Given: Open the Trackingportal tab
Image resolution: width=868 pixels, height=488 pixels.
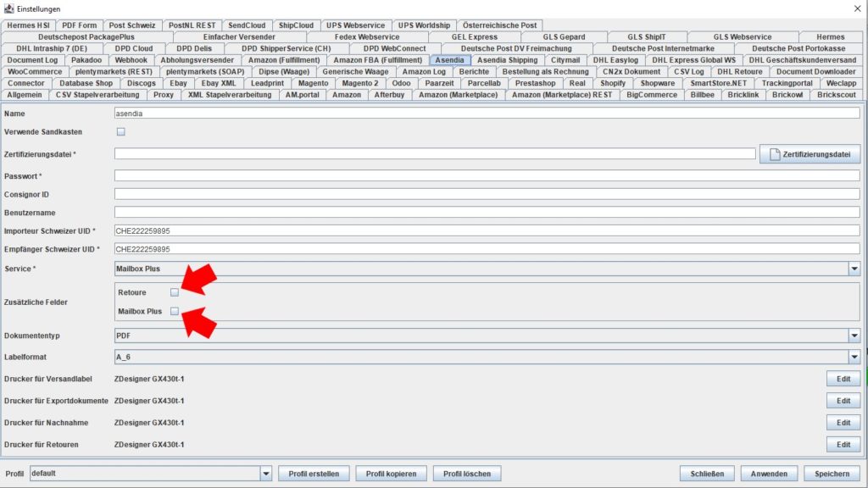Looking at the screenshot, I should tap(787, 83).
